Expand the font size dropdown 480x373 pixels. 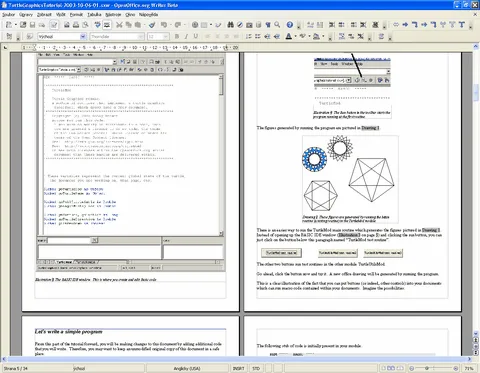pyautogui.click(x=166, y=36)
